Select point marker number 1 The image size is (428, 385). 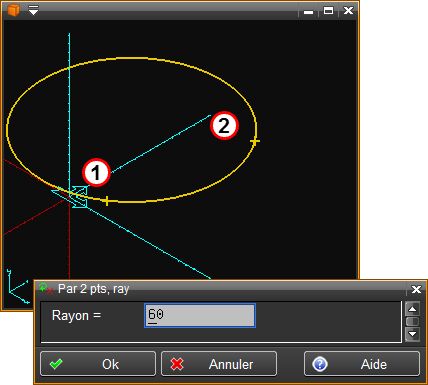coord(96,173)
